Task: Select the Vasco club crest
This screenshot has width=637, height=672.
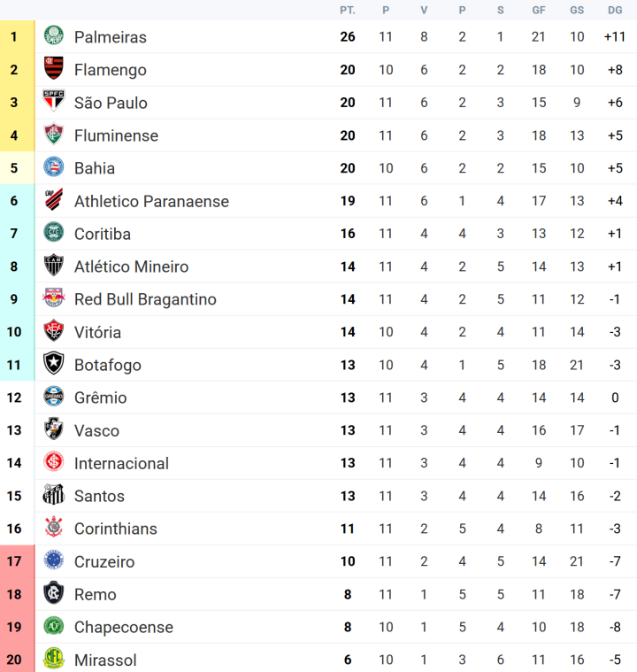Action: [x=54, y=430]
